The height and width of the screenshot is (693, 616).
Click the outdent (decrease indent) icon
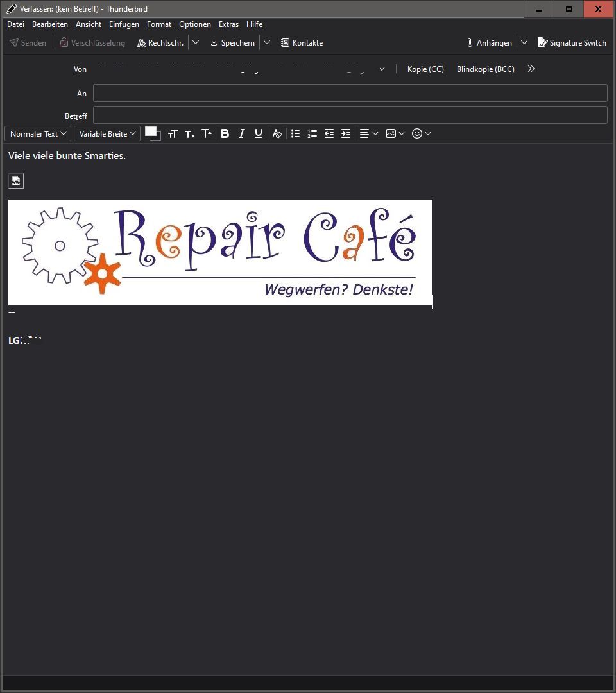329,133
